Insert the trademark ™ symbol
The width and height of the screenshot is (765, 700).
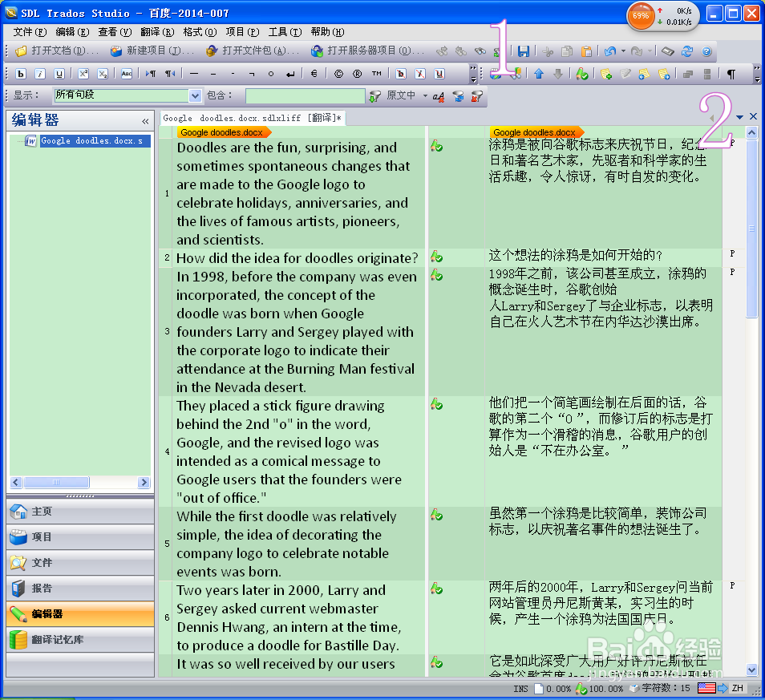point(376,74)
